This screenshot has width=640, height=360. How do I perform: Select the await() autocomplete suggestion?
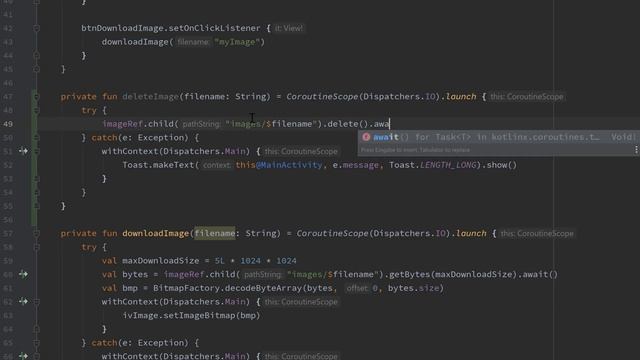click(x=499, y=137)
